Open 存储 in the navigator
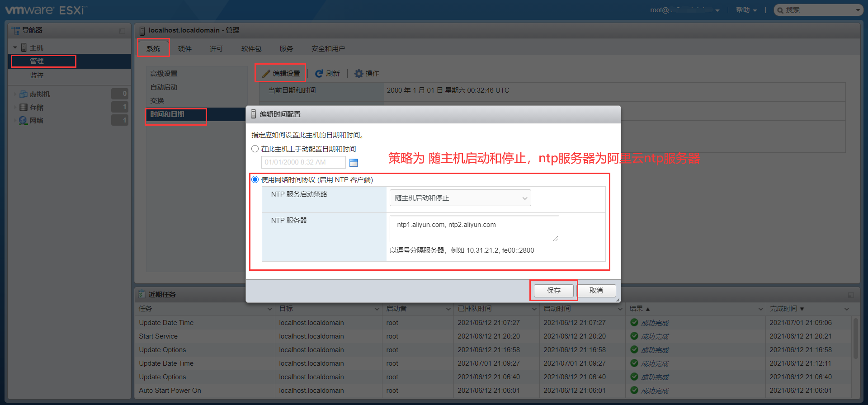The height and width of the screenshot is (405, 868). pyautogui.click(x=37, y=108)
